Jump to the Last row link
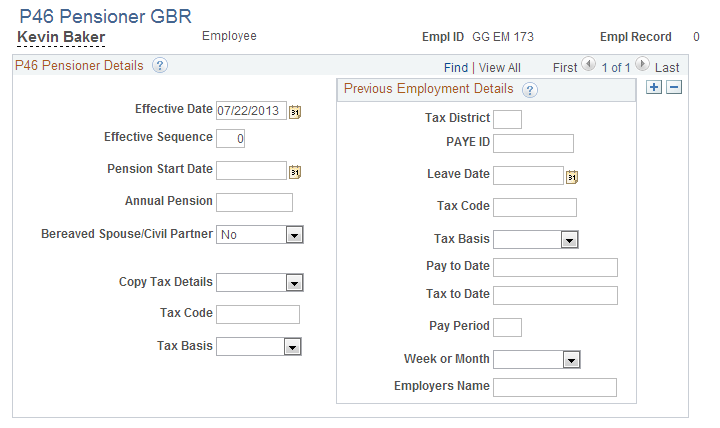Viewport: 720px width, 428px height. [x=667, y=68]
